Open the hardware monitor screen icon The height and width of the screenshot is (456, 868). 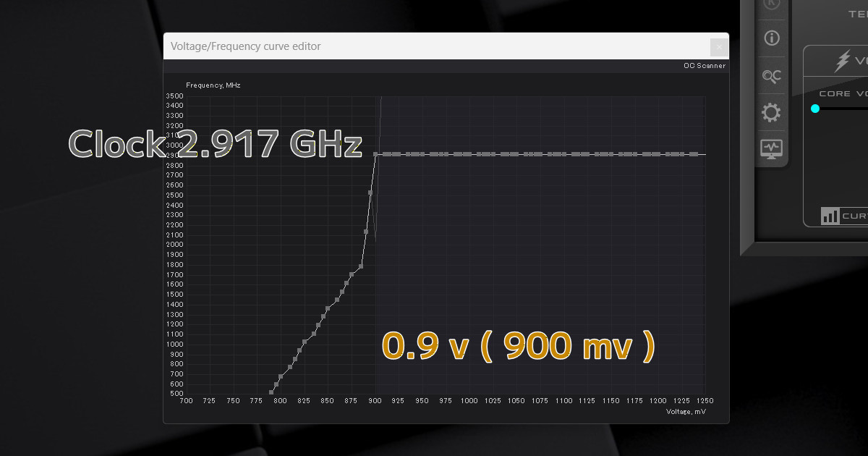pos(771,148)
